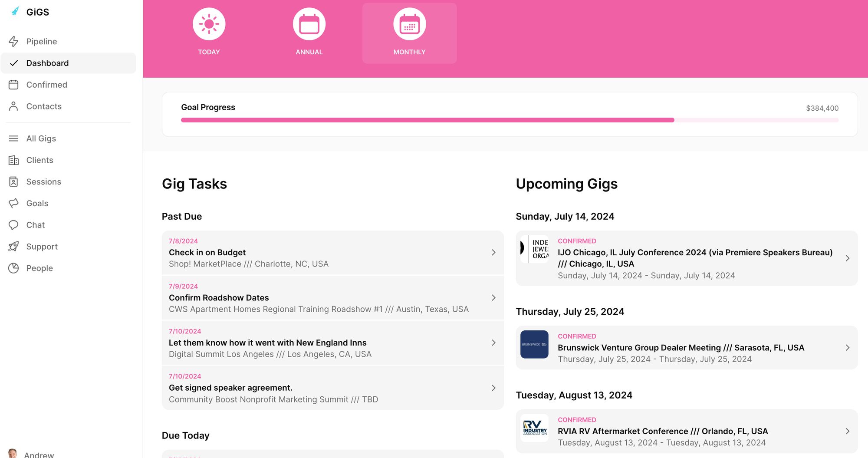This screenshot has height=458, width=868.
Task: Click the Pipeline lightning bolt icon
Action: coord(13,41)
